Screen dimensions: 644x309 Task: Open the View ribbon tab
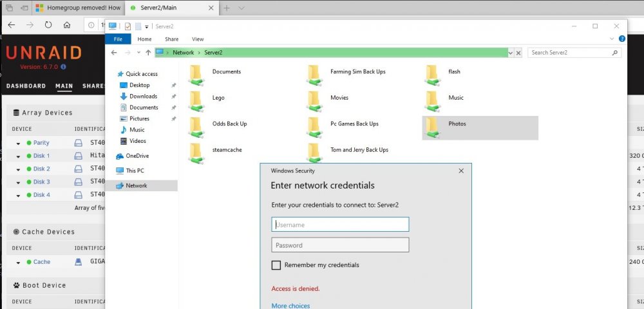(x=198, y=39)
